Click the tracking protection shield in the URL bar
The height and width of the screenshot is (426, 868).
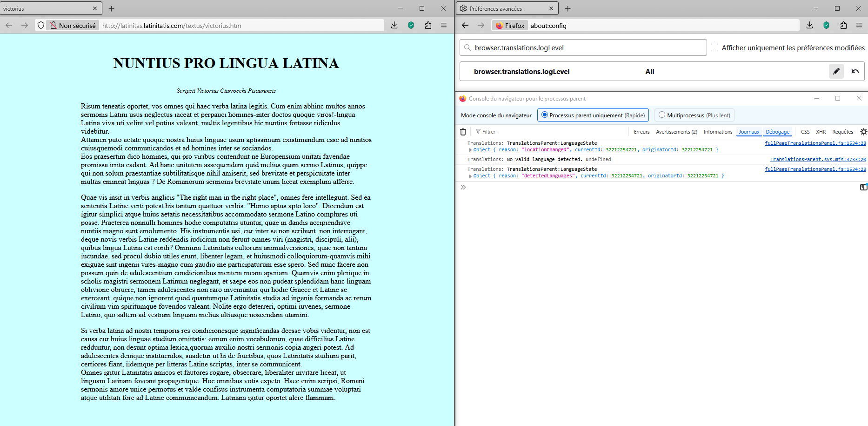pos(41,26)
